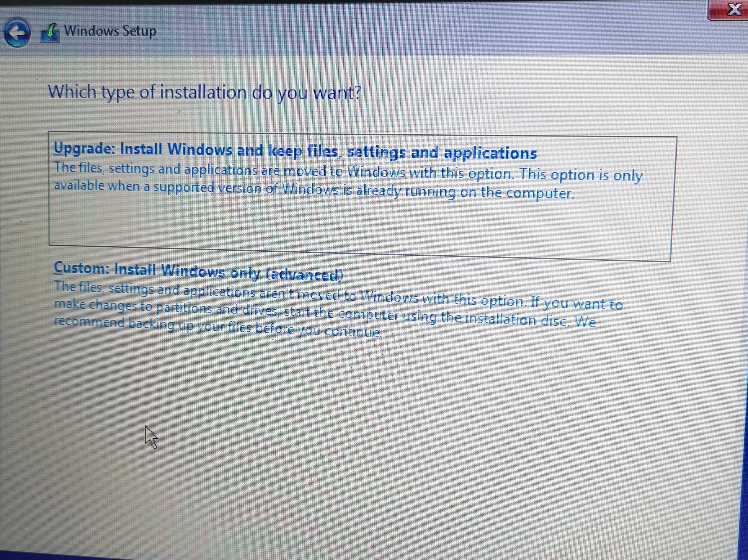Close the Windows Setup window

(734, 10)
